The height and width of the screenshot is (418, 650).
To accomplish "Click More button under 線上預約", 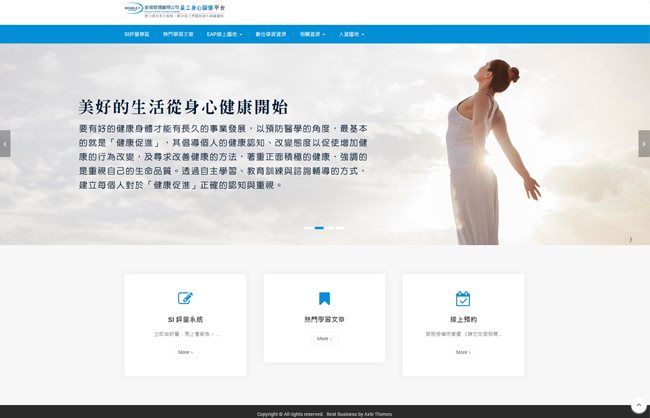I will tap(463, 352).
